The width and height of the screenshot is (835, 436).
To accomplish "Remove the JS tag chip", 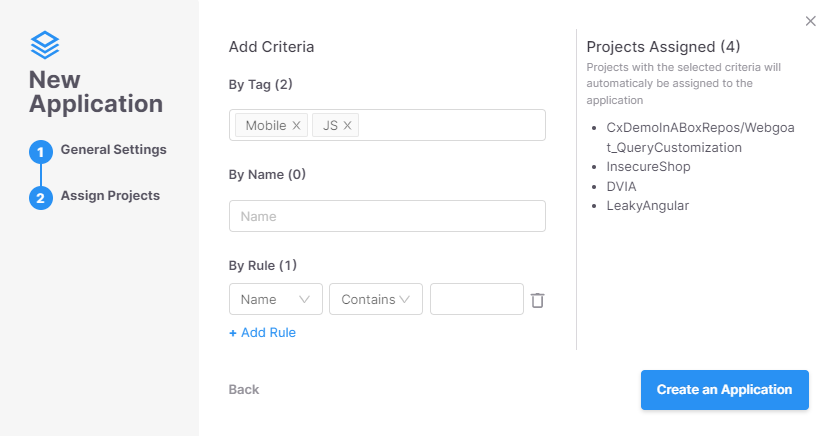I will coord(347,126).
